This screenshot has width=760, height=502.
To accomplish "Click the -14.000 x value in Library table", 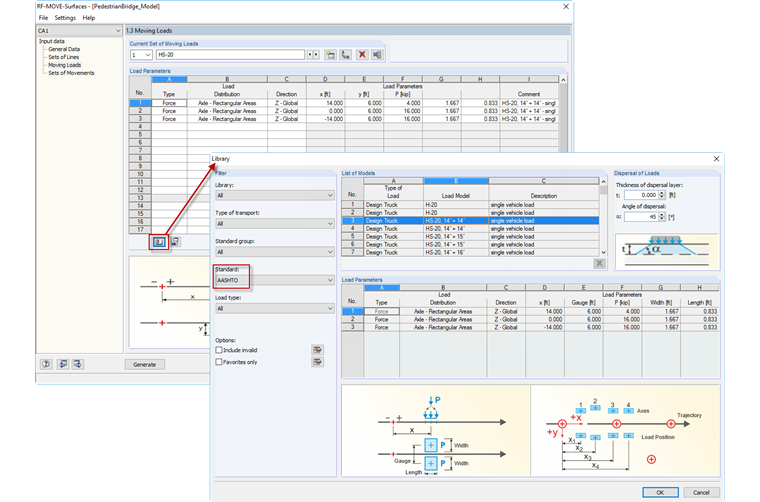I will click(x=545, y=328).
